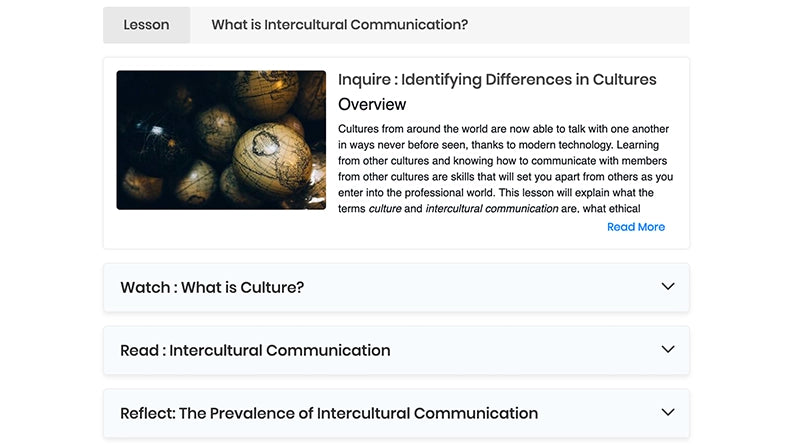This screenshot has width=795, height=448.
Task: Expand the 'Watch : What is Culture?' chevron
Action: (x=668, y=287)
